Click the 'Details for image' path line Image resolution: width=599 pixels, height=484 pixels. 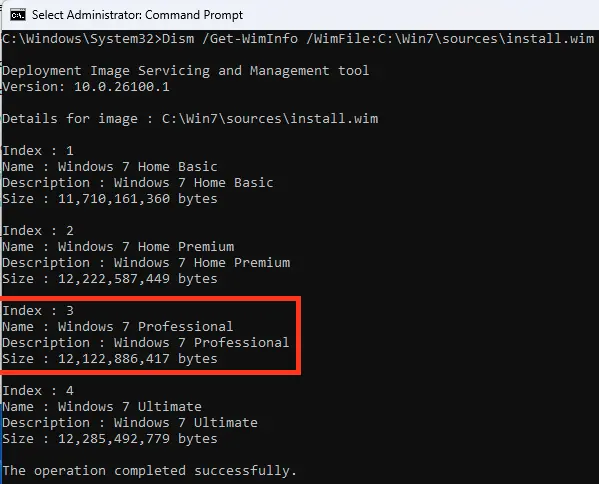tap(190, 119)
